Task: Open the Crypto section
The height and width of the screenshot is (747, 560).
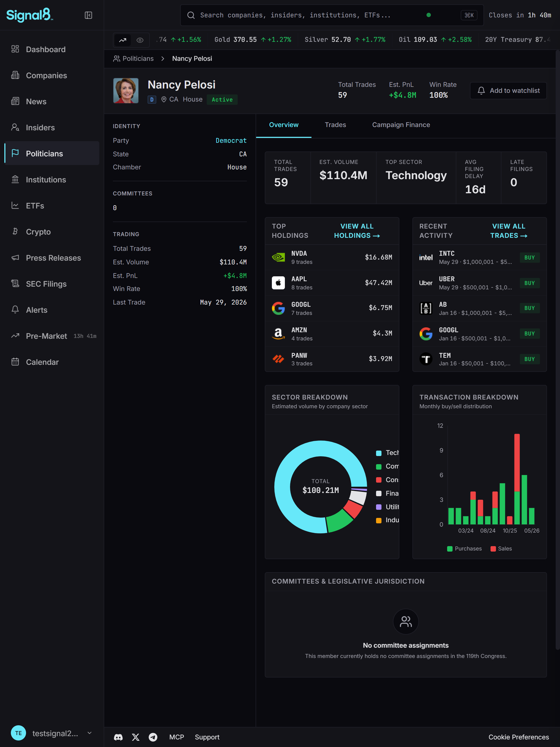Action: [x=52, y=232]
